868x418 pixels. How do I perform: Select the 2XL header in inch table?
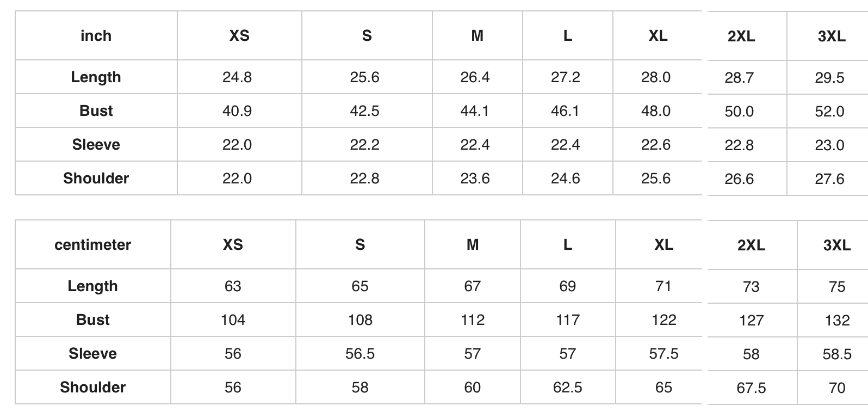741,36
